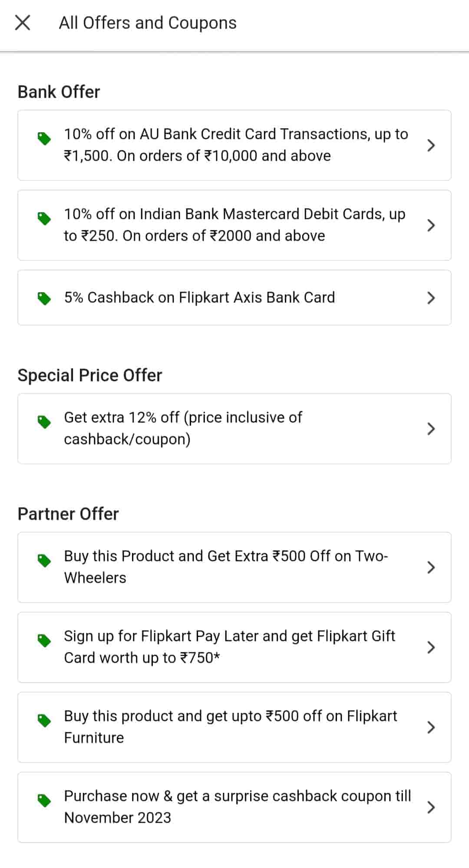Click green tag icon beside AU Bank offer

[x=44, y=139]
